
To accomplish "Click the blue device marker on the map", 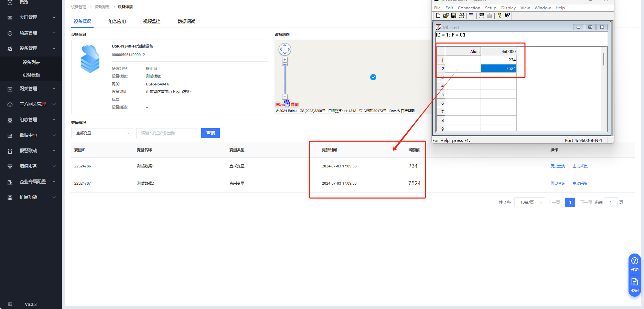I will 373,77.
